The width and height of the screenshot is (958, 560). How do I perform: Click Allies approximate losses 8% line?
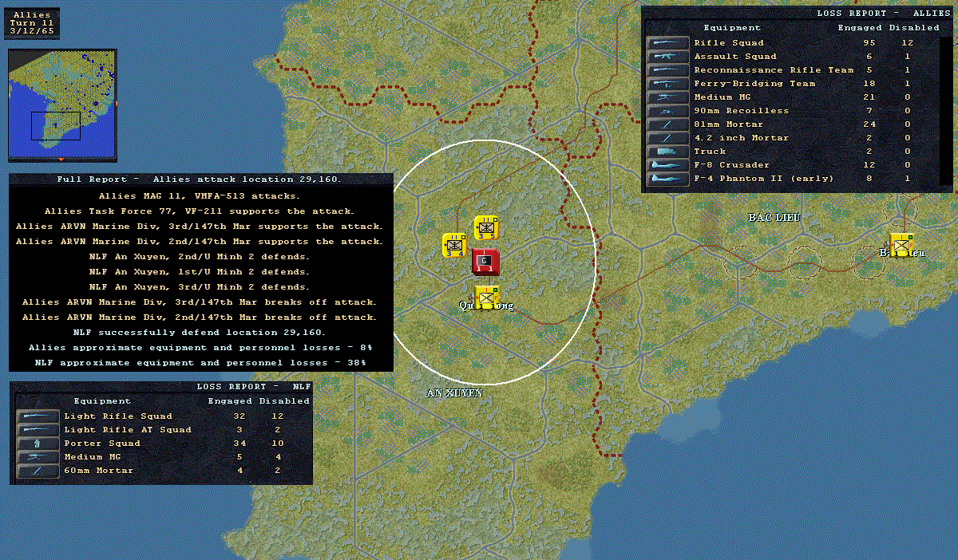(200, 349)
